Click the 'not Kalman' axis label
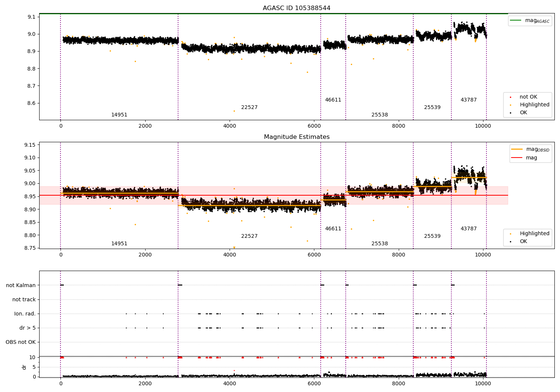Viewport: 560px width, 392px height. click(x=21, y=286)
